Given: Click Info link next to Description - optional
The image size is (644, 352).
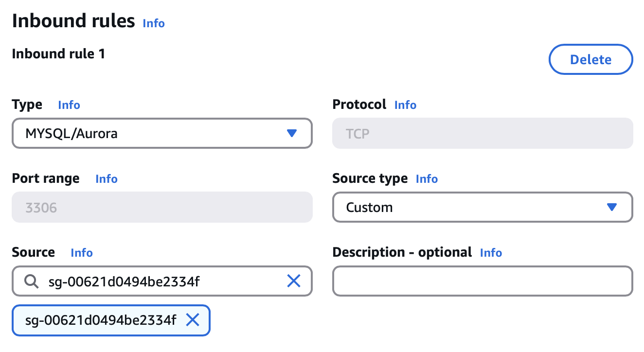Looking at the screenshot, I should point(491,253).
